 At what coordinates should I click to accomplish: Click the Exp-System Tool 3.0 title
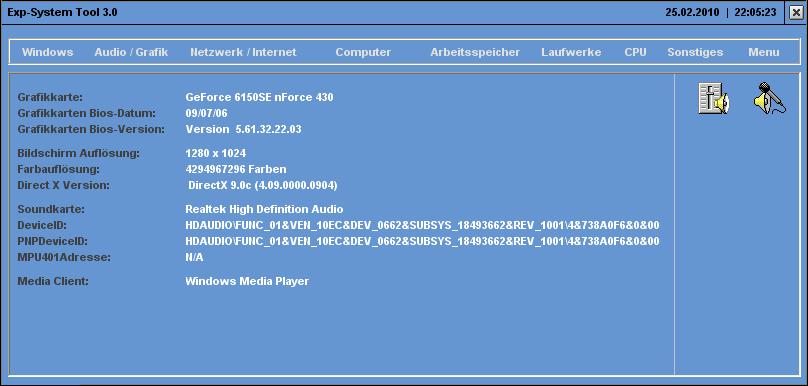click(62, 12)
